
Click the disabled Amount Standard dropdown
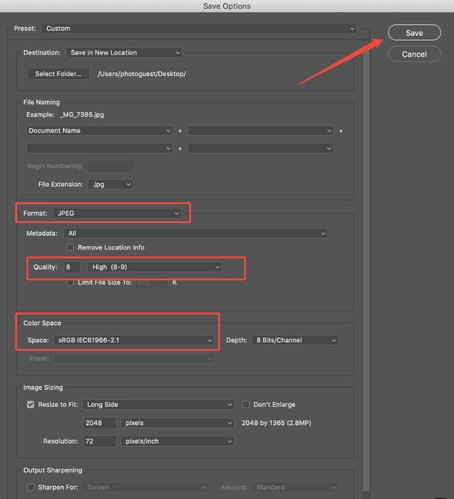click(295, 487)
